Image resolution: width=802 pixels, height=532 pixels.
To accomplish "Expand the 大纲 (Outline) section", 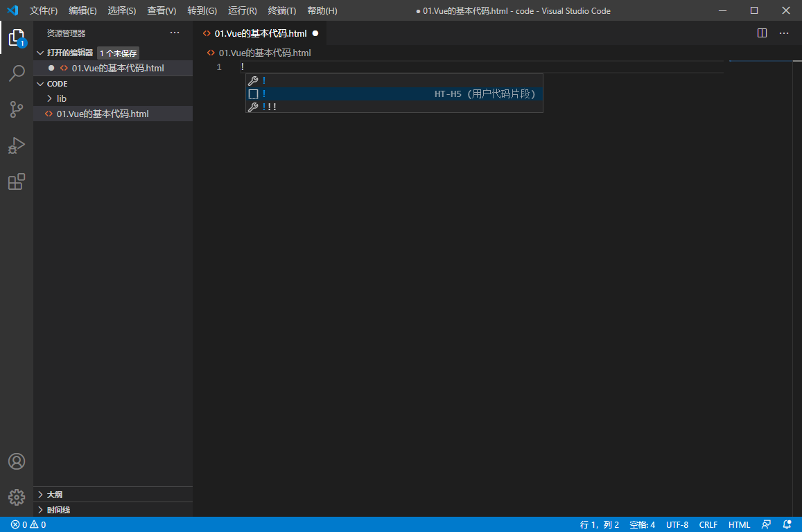I will click(x=54, y=494).
